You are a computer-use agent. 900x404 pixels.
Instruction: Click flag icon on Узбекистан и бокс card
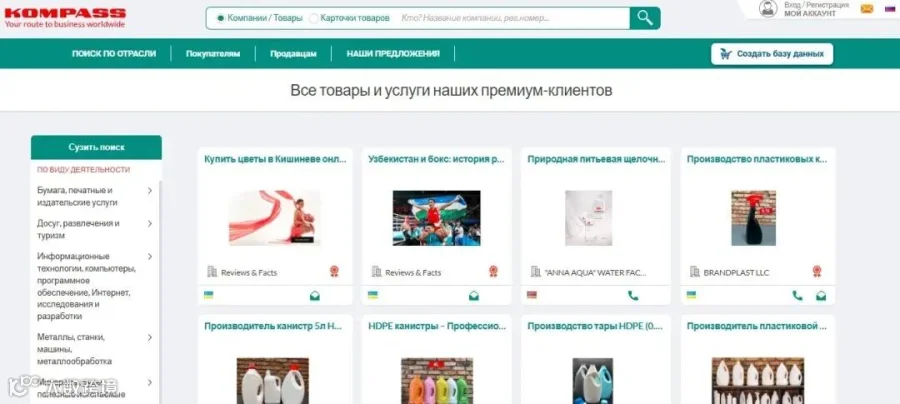373,295
